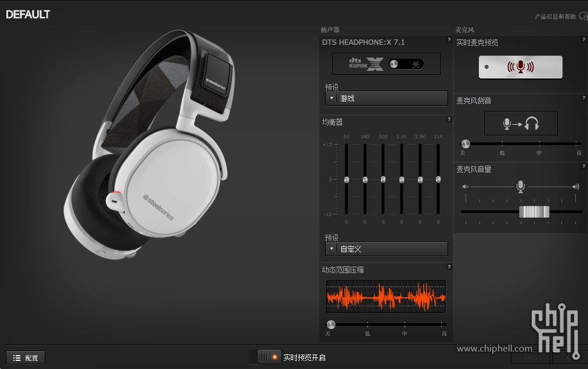588x369 pixels.
Task: Click the microphone volume slider thumb
Action: click(x=534, y=212)
